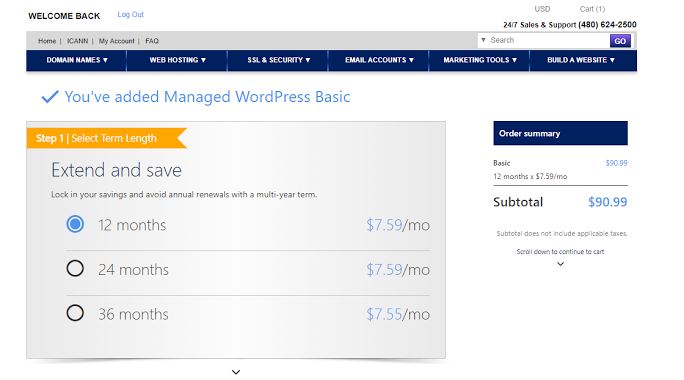Open the Domain Names dropdown menu

tap(77, 60)
